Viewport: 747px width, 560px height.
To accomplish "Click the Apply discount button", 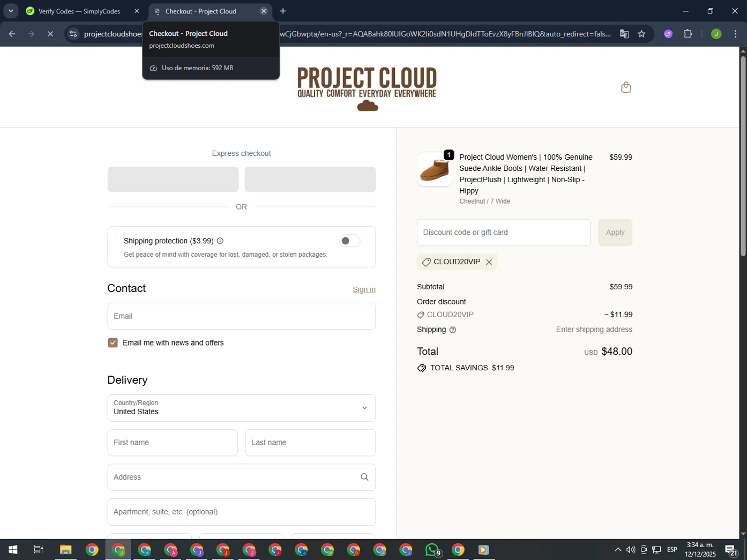I will pyautogui.click(x=615, y=232).
